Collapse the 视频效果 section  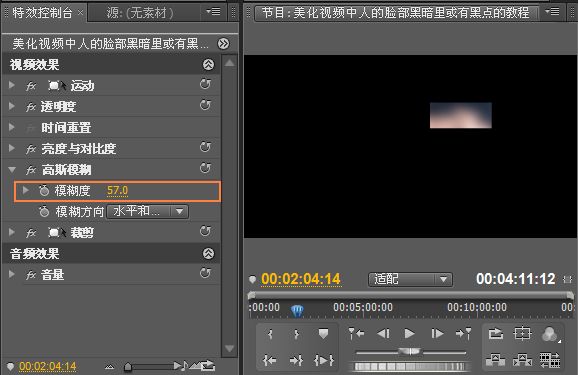click(209, 65)
